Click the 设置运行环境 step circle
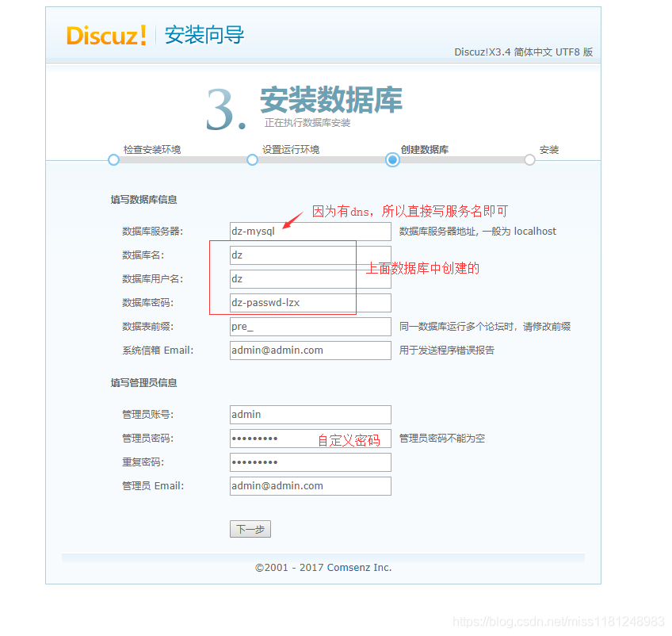The height and width of the screenshot is (636, 672). [x=253, y=160]
